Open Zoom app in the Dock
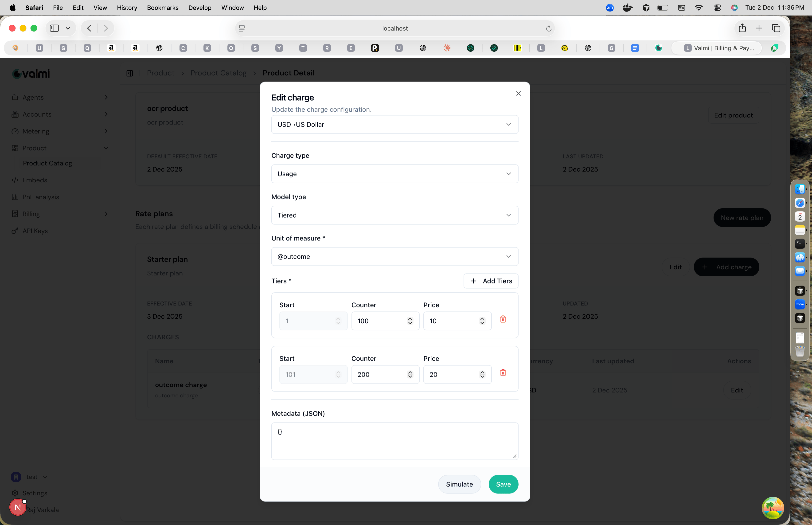The image size is (812, 525). [799, 304]
